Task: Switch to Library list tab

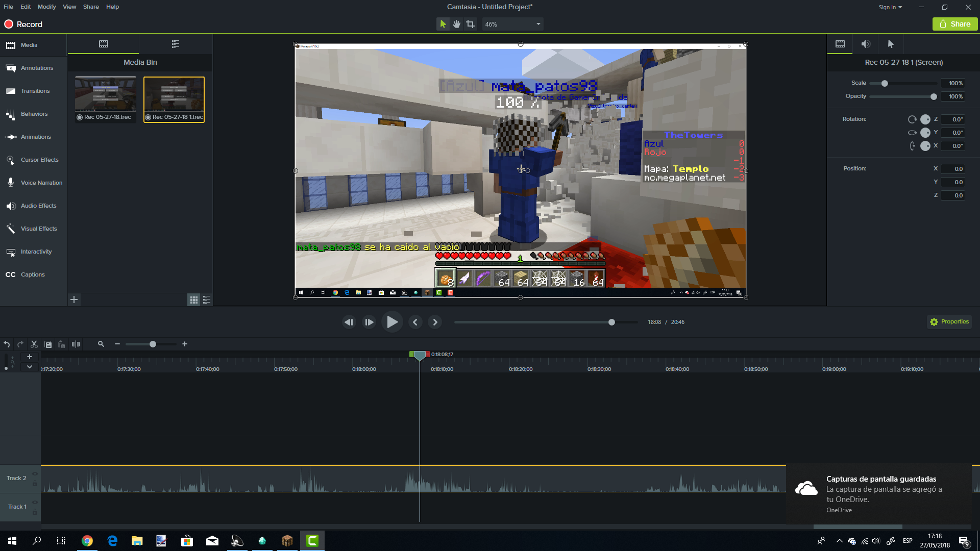Action: [x=176, y=44]
